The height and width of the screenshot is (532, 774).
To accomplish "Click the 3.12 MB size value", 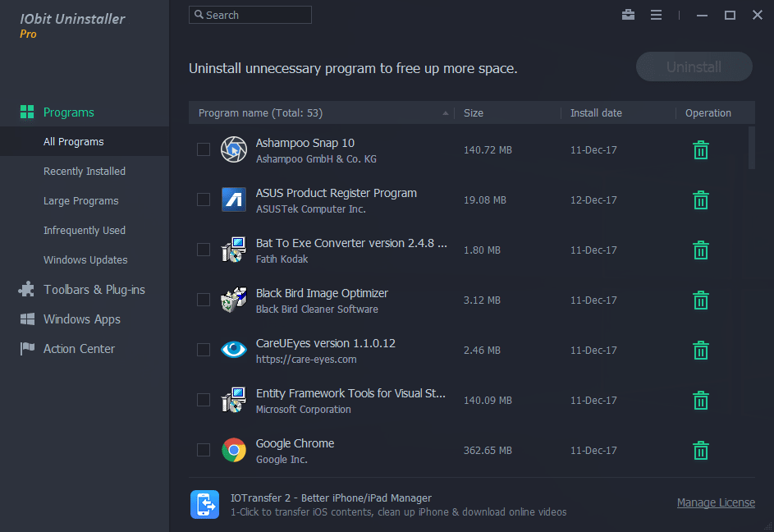I will click(x=482, y=300).
